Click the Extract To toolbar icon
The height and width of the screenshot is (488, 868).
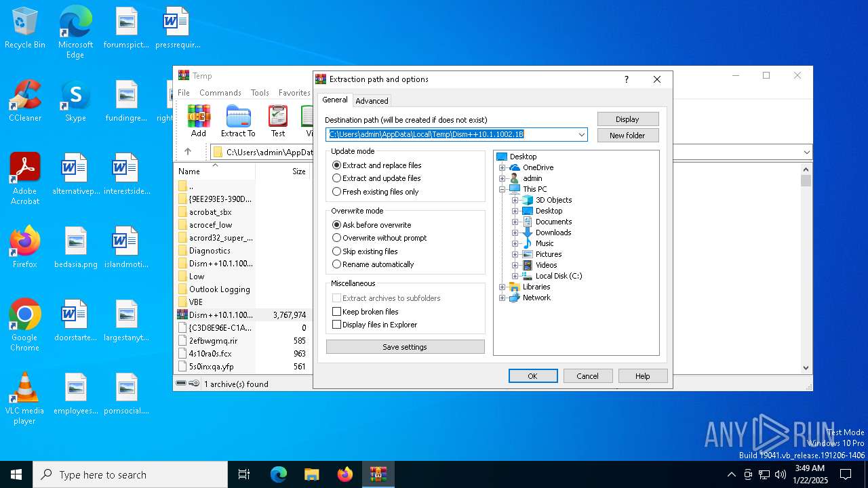238,121
